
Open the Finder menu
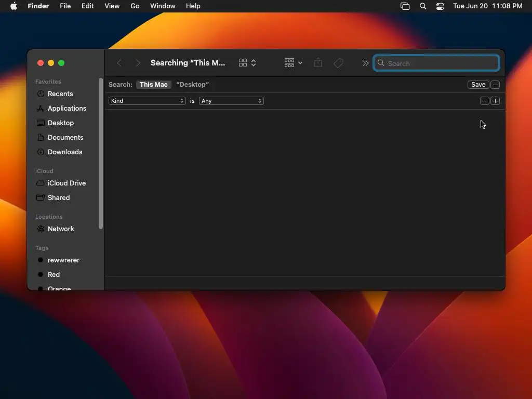click(x=38, y=6)
